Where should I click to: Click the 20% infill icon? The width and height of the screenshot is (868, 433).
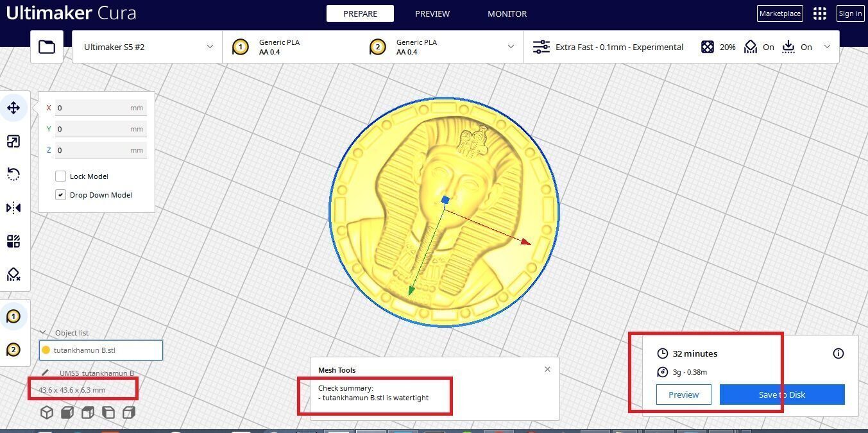(707, 47)
